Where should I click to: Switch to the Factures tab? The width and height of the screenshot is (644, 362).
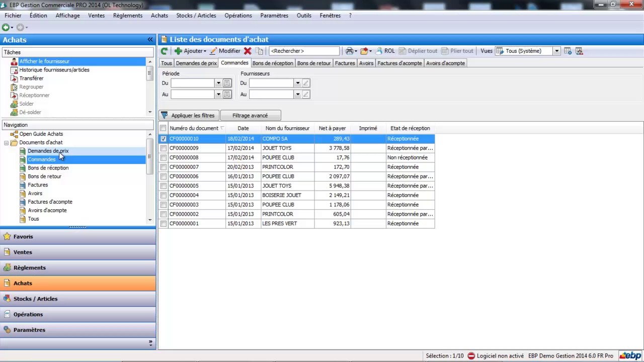pos(345,63)
